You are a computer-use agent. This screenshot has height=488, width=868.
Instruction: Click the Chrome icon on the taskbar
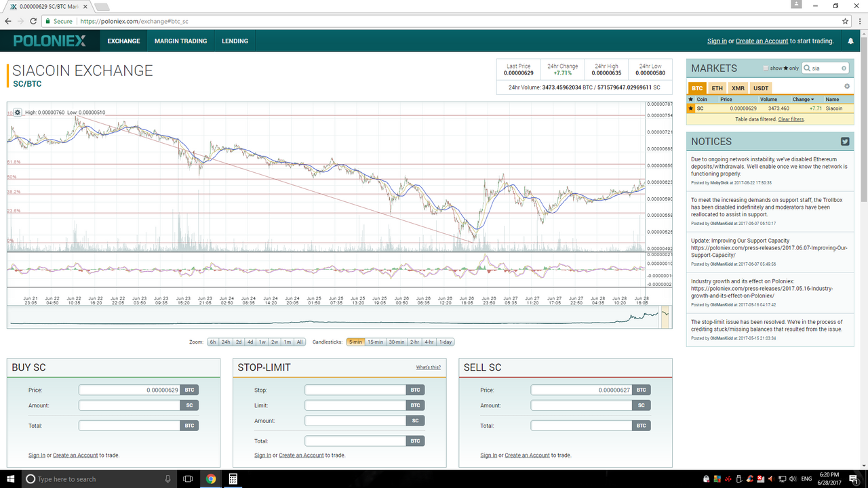coord(211,479)
